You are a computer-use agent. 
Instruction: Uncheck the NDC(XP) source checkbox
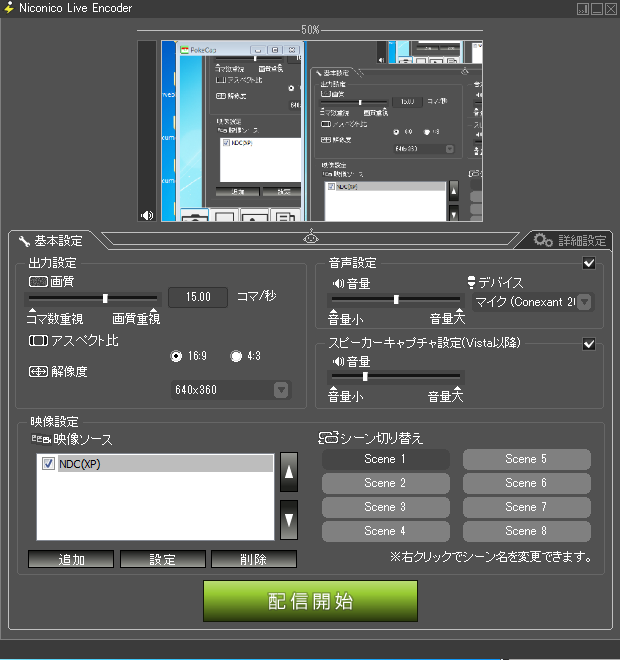click(48, 464)
